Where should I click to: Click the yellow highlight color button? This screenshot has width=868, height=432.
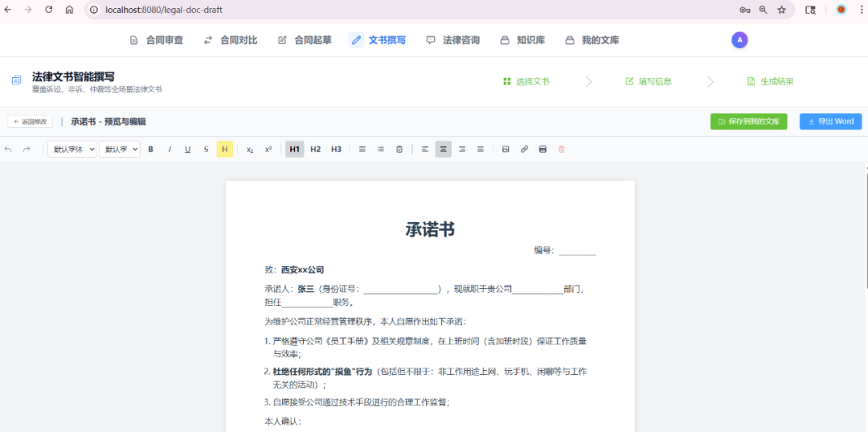(x=224, y=149)
